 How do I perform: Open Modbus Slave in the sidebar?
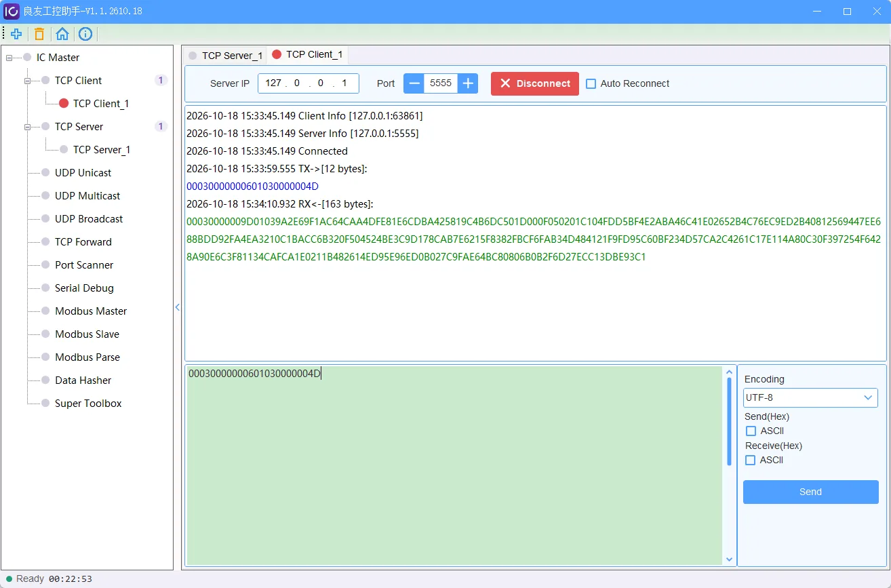[87, 334]
